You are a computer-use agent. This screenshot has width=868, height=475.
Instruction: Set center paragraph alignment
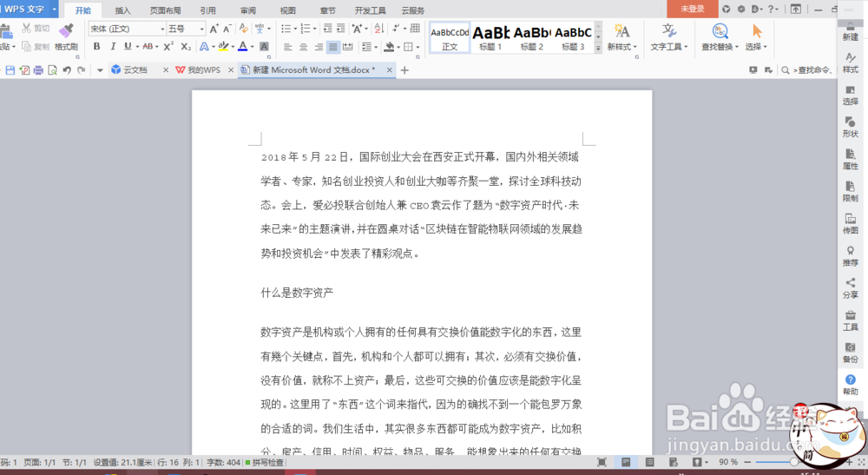click(x=303, y=47)
